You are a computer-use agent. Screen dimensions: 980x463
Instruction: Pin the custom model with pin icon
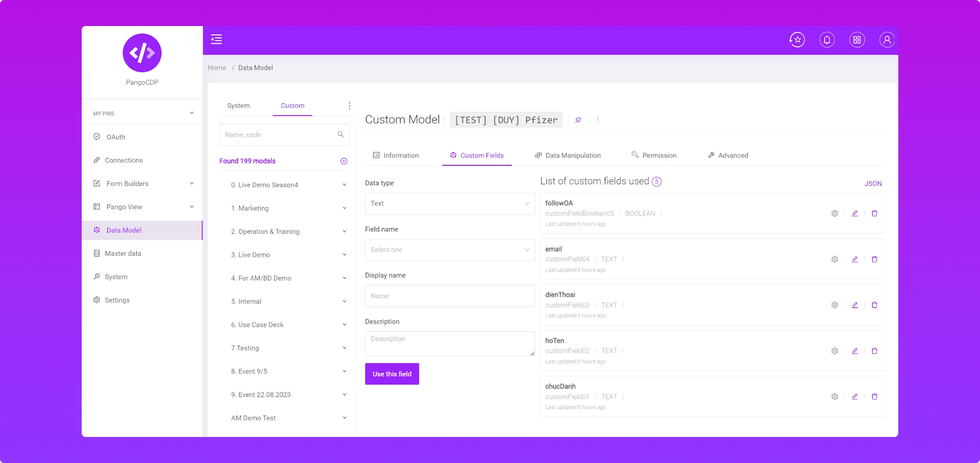pyautogui.click(x=578, y=120)
